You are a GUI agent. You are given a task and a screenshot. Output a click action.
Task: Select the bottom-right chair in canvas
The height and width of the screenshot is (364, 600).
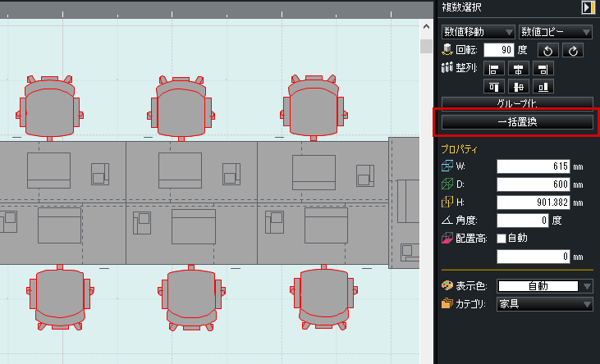pos(323,297)
